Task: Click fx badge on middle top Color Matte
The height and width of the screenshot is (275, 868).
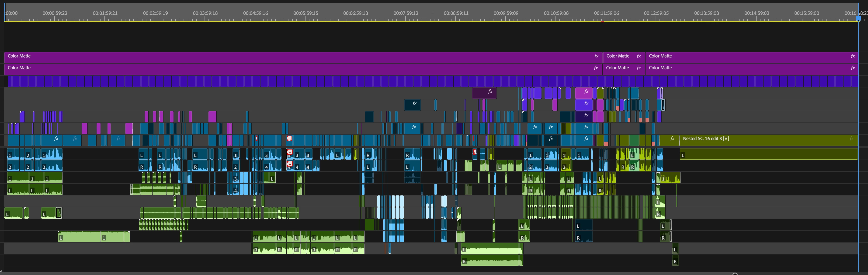Action: coord(639,56)
